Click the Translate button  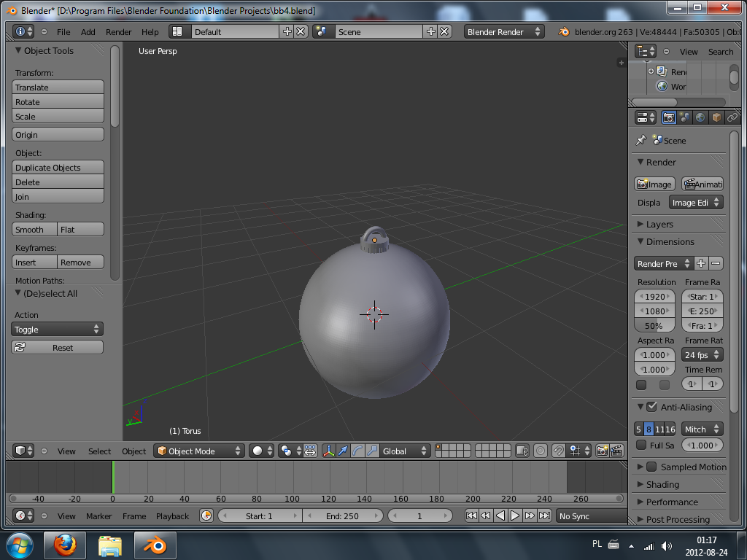point(58,87)
